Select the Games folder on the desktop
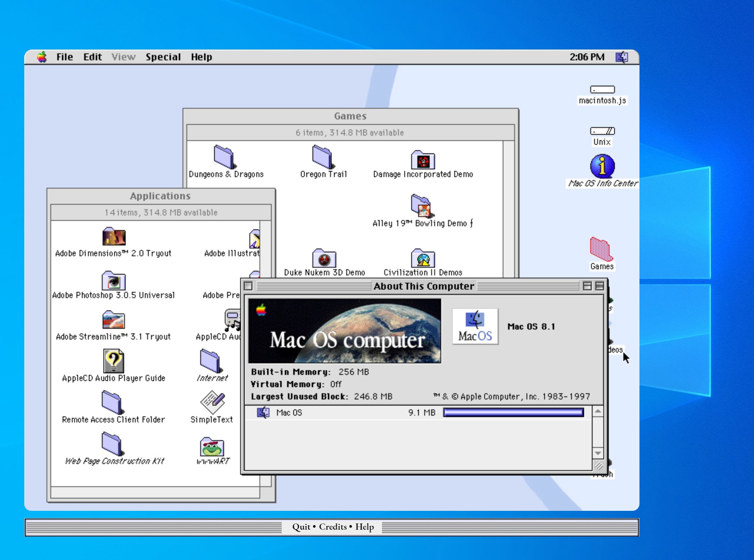Image resolution: width=754 pixels, height=560 pixels. (x=601, y=249)
